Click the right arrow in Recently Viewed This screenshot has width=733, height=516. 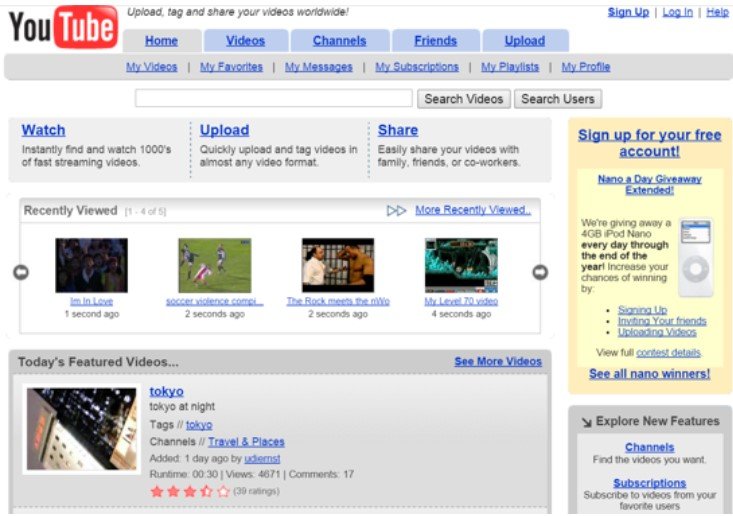point(540,272)
